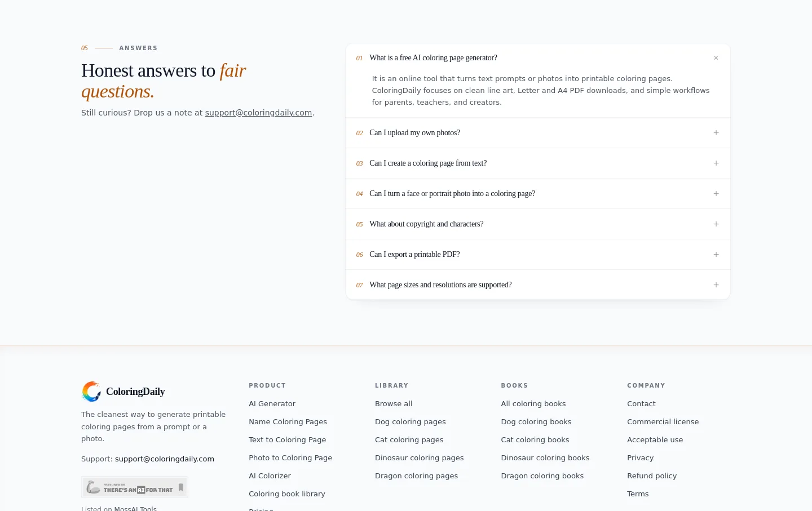812x511 pixels.
Task: Open Refund policy page
Action: point(651,476)
